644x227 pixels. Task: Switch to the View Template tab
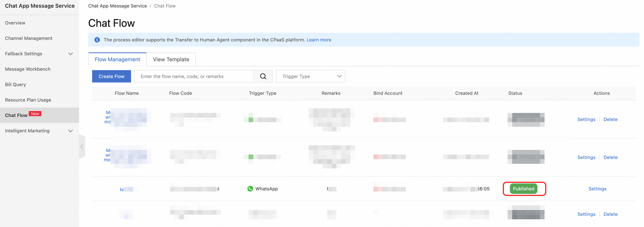tap(171, 60)
